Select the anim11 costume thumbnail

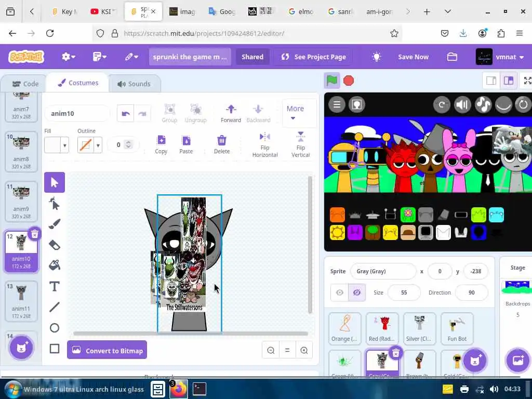pyautogui.click(x=21, y=301)
